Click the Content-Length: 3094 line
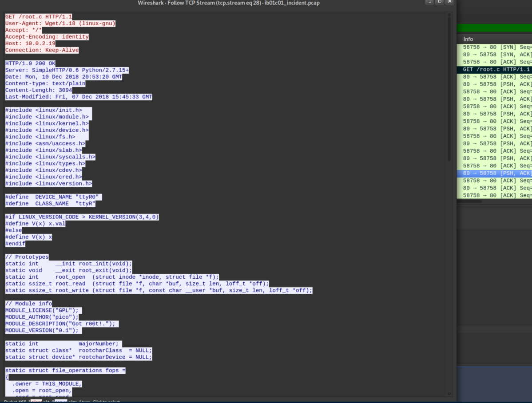532x403 pixels. click(39, 90)
